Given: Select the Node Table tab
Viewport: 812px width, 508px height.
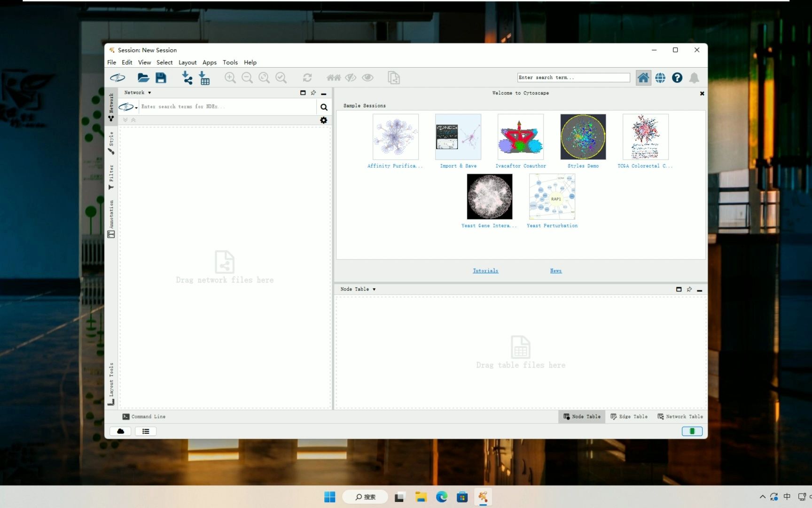Looking at the screenshot, I should pos(582,417).
